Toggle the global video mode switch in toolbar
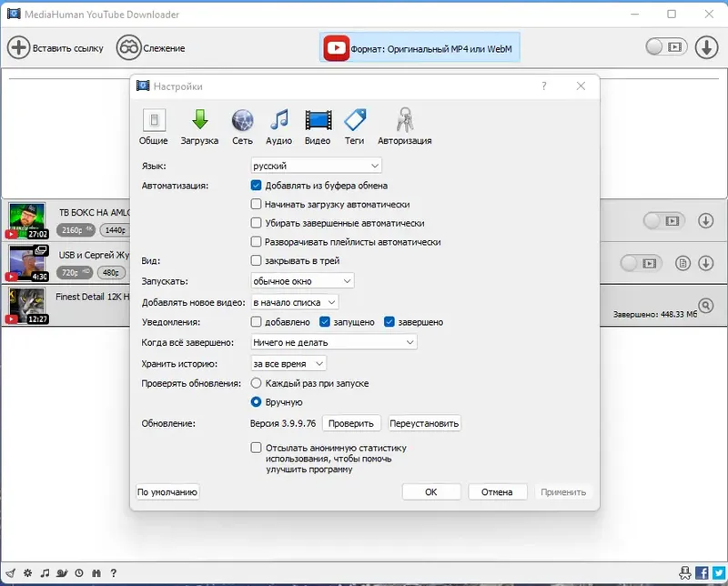 pyautogui.click(x=666, y=47)
